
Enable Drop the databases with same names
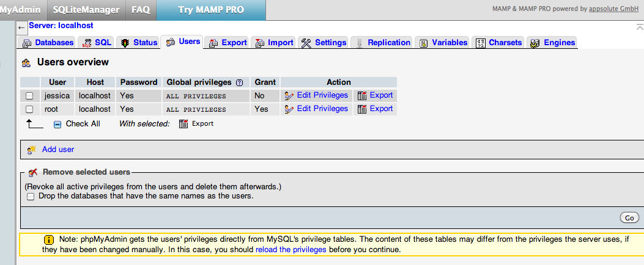(31, 197)
